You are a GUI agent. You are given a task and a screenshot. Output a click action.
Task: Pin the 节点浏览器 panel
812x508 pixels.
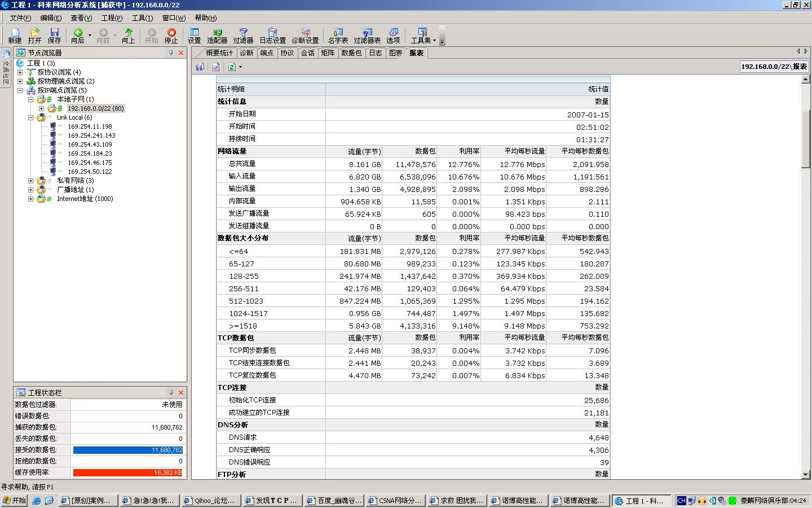(x=171, y=52)
